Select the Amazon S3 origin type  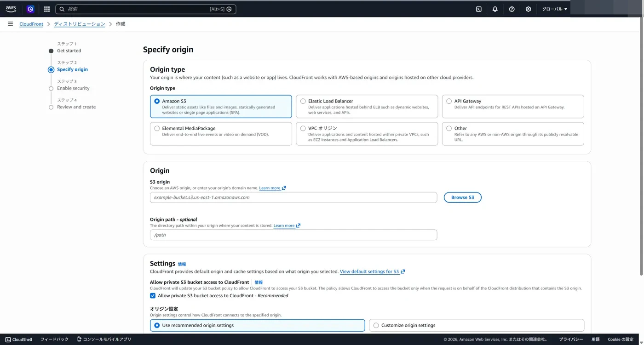point(221,107)
